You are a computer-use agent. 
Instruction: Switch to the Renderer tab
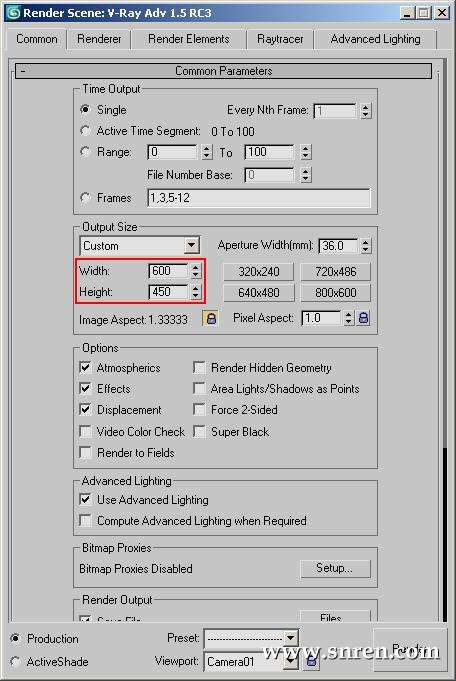(99, 39)
